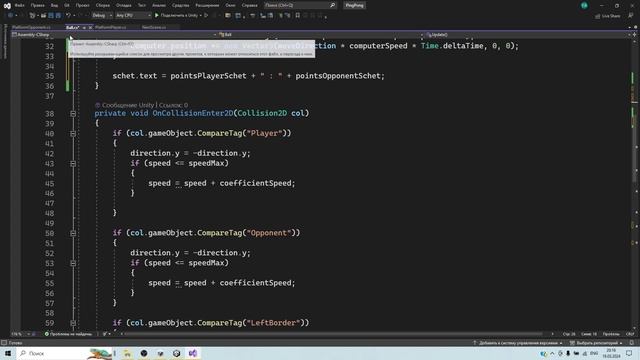
Task: Click the Windows taskbar search box
Action: coord(64,353)
